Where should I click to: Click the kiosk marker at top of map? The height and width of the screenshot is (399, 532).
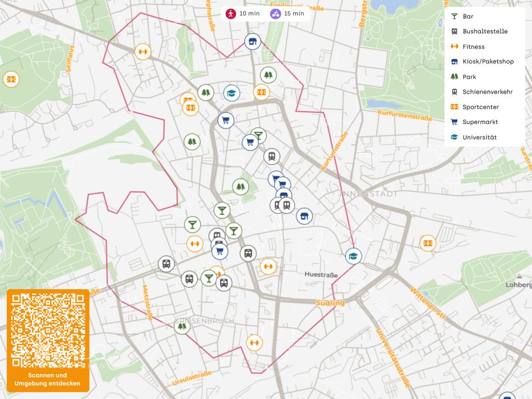pyautogui.click(x=253, y=41)
